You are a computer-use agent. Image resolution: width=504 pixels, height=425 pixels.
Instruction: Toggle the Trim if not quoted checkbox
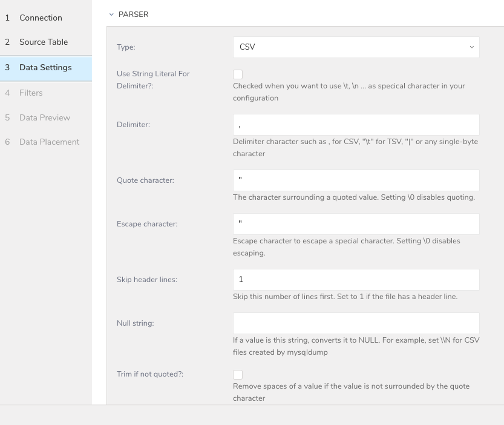tap(238, 375)
